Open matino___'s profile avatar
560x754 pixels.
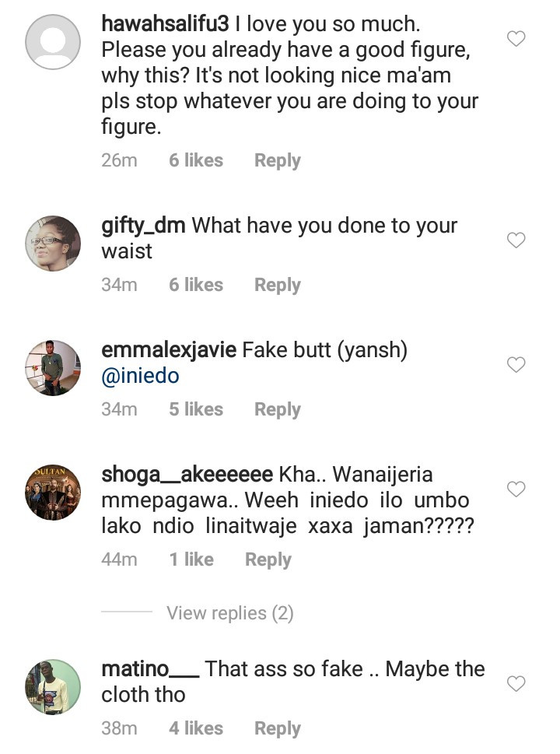[x=53, y=686]
